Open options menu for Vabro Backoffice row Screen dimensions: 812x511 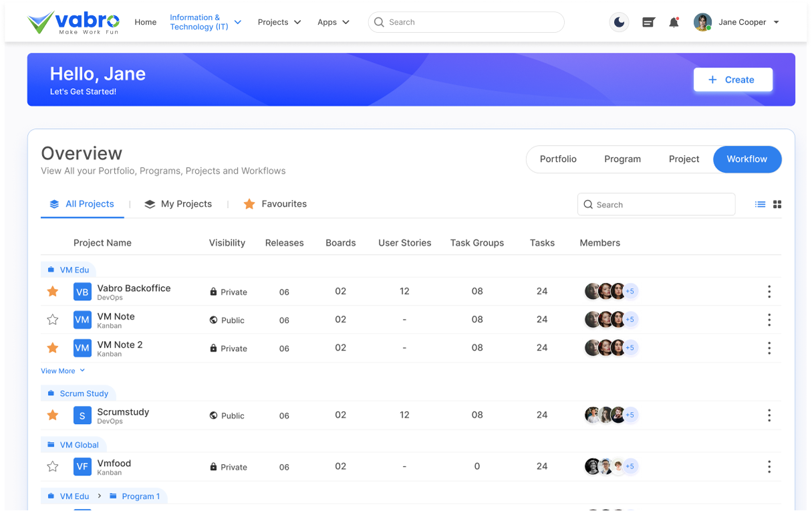769,292
